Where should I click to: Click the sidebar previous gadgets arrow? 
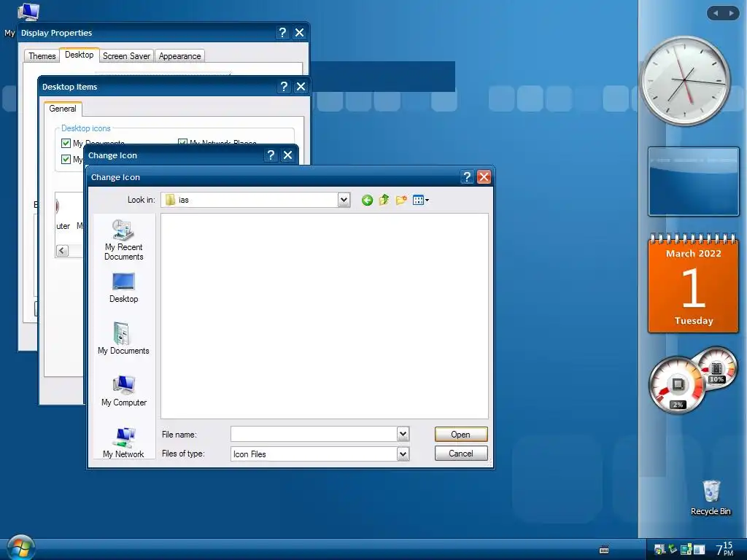(716, 13)
